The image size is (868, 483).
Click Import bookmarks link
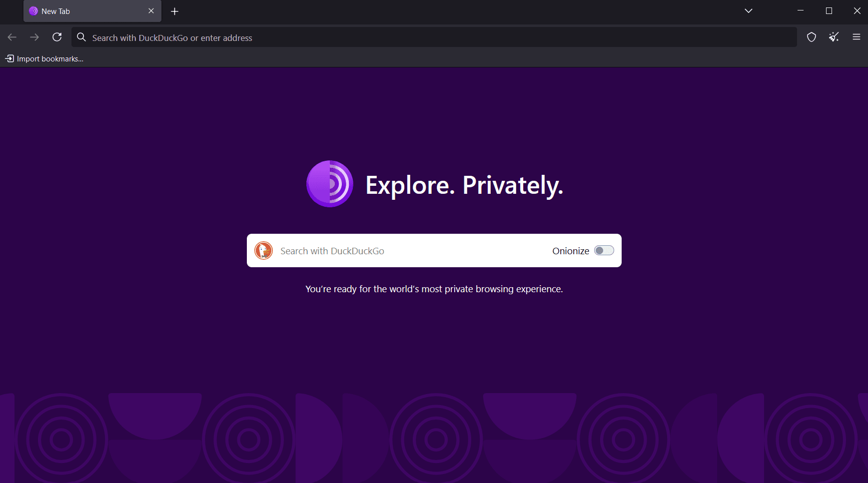click(44, 59)
